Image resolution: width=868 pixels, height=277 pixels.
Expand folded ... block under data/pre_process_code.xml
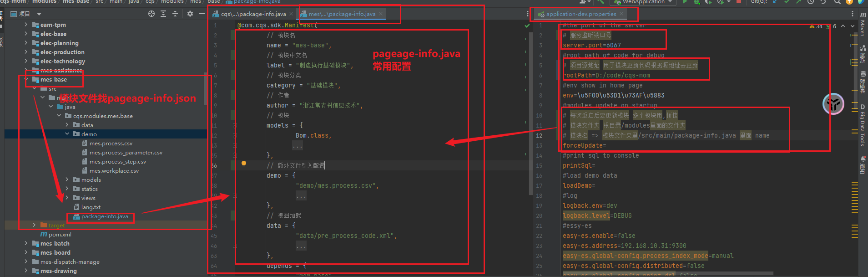click(x=301, y=246)
